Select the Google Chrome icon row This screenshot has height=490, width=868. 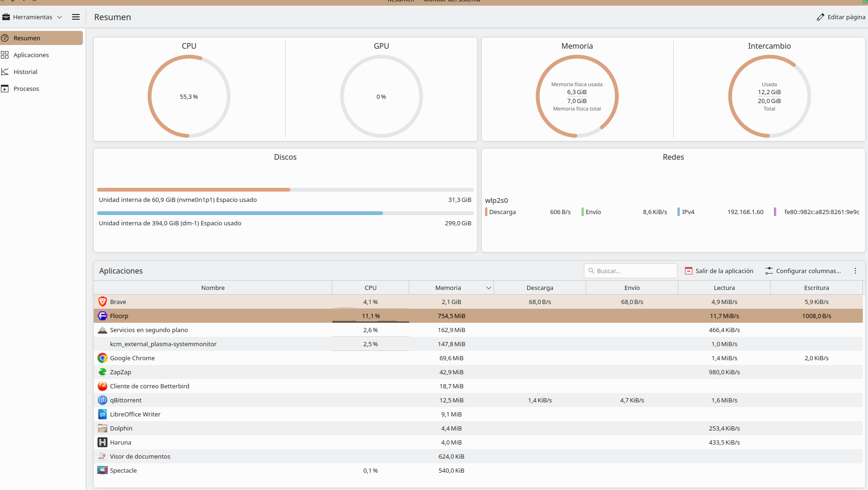point(103,358)
